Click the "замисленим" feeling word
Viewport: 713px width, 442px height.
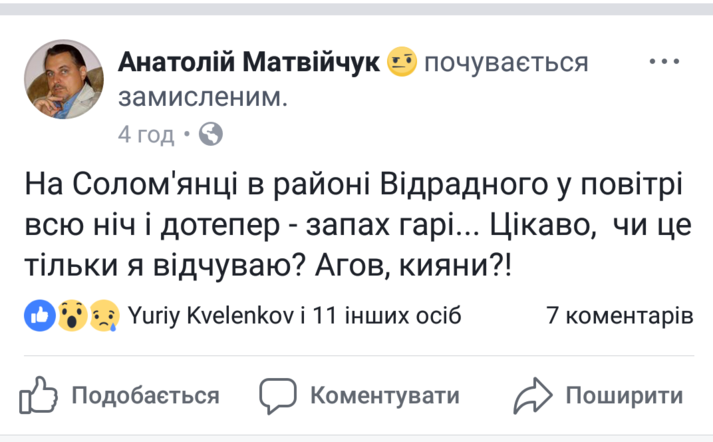(203, 98)
